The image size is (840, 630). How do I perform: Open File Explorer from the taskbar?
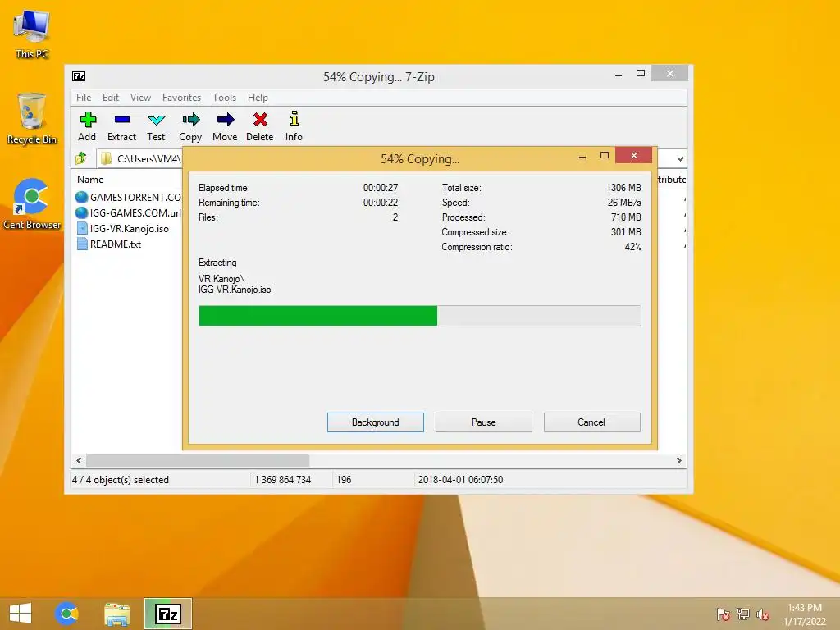(x=116, y=614)
